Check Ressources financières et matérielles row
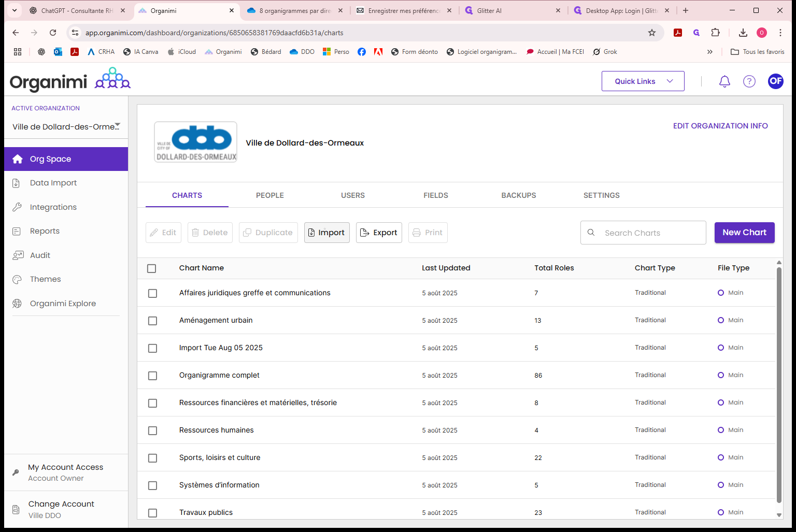 (x=152, y=403)
